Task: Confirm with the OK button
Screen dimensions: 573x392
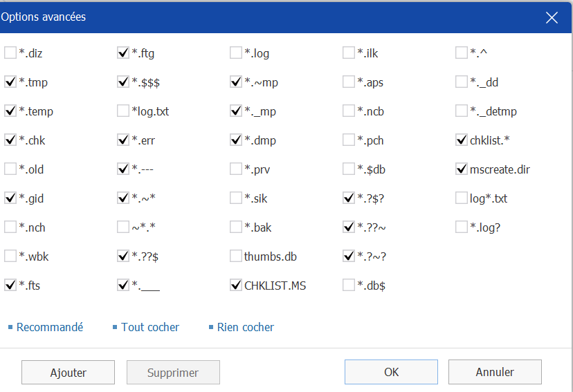Action: (391, 372)
